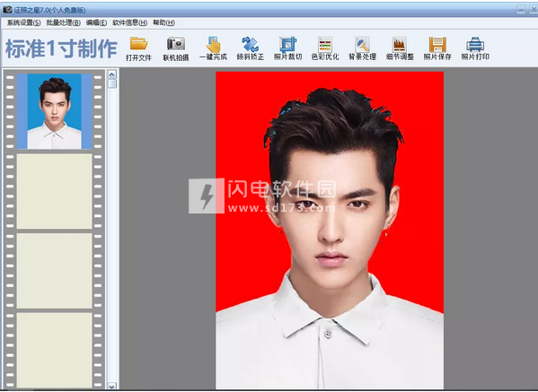Click the 照片保存 floppy disk icon
The image size is (538, 392).
pyautogui.click(x=437, y=44)
